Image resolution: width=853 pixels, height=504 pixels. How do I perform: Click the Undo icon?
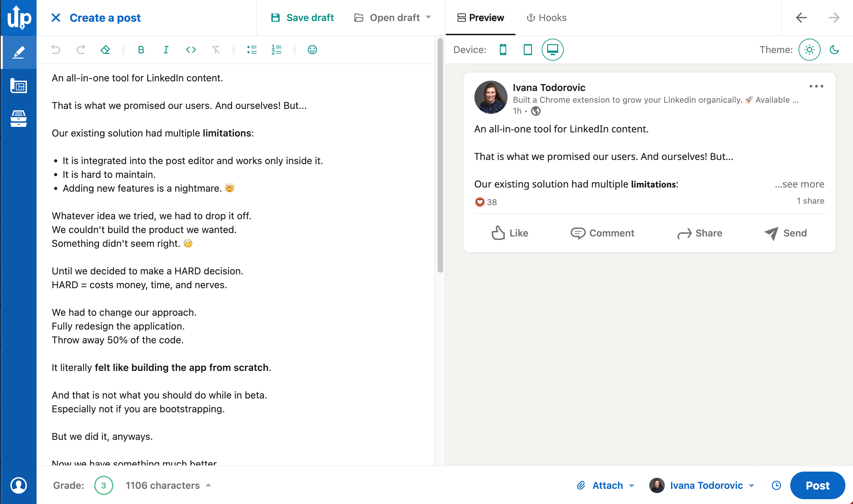[x=56, y=50]
